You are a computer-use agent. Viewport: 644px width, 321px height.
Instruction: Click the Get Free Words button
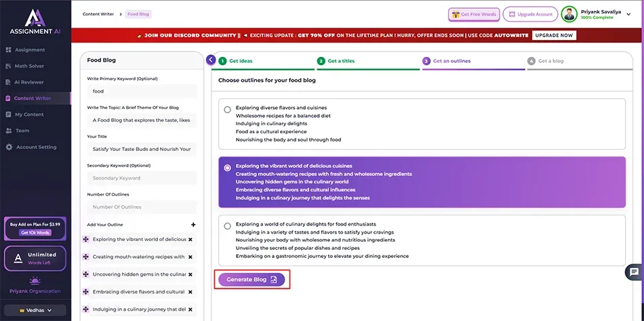point(474,14)
